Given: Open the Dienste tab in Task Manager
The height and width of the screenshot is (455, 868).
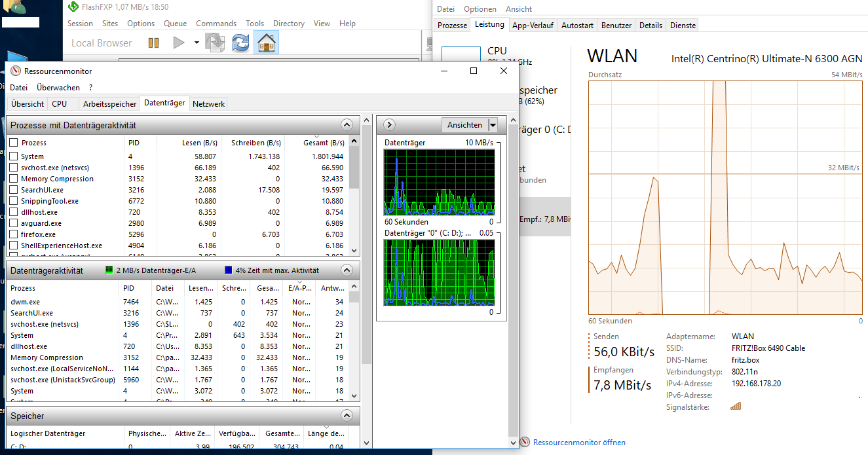Looking at the screenshot, I should [682, 26].
